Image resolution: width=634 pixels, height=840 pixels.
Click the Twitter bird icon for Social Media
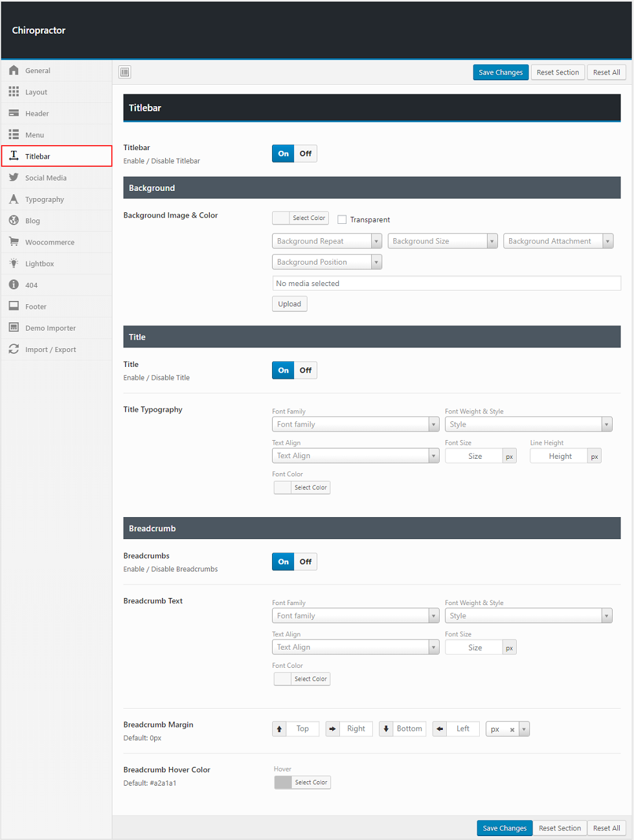coord(14,178)
